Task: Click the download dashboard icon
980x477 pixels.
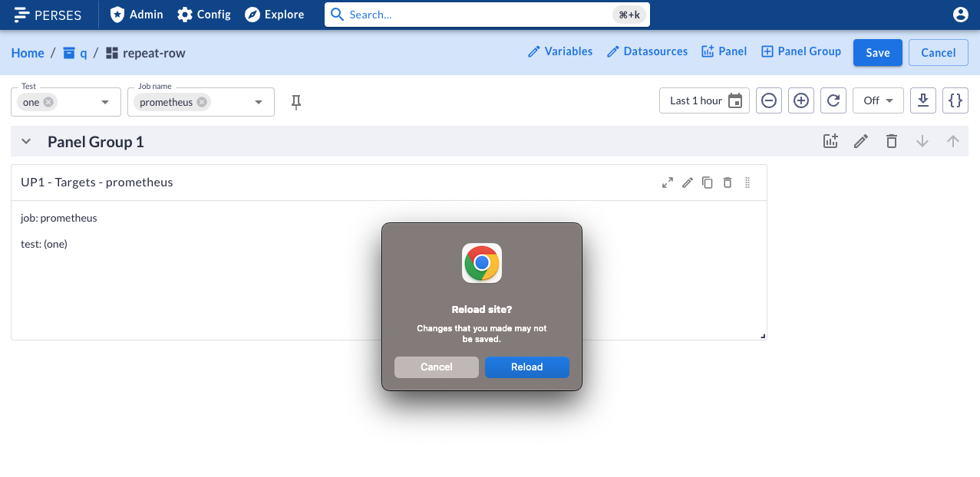Action: pyautogui.click(x=922, y=100)
